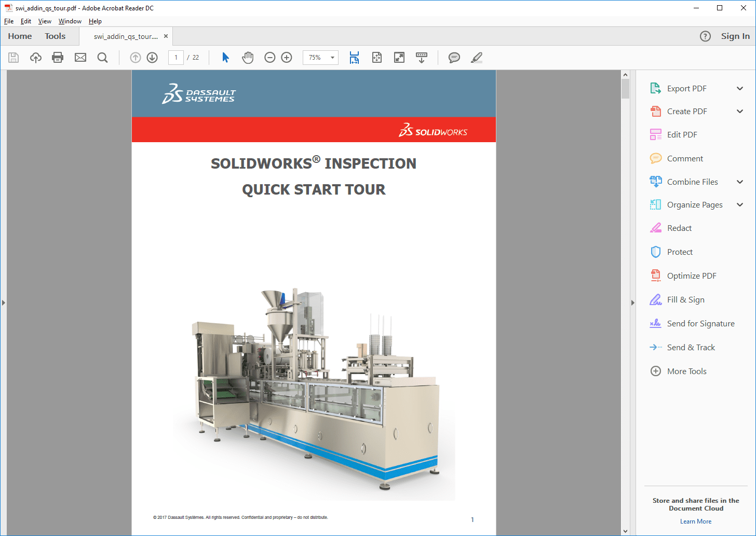Image resolution: width=756 pixels, height=536 pixels.
Task: Open the Protect tool
Action: 680,252
